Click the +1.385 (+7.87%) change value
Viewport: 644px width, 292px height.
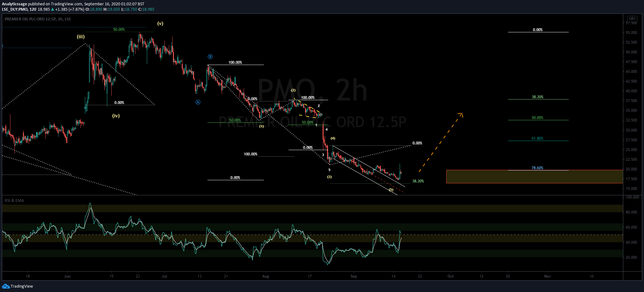(70, 9)
